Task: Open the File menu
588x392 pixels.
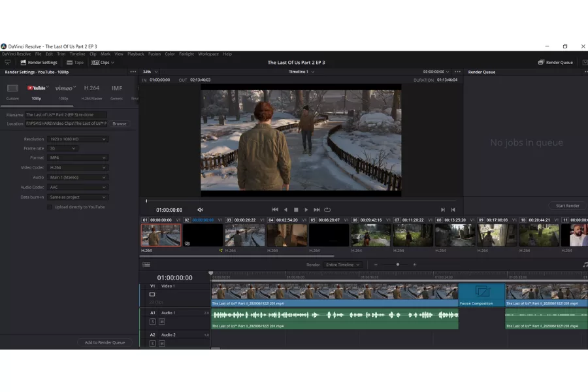Action: pyautogui.click(x=39, y=54)
